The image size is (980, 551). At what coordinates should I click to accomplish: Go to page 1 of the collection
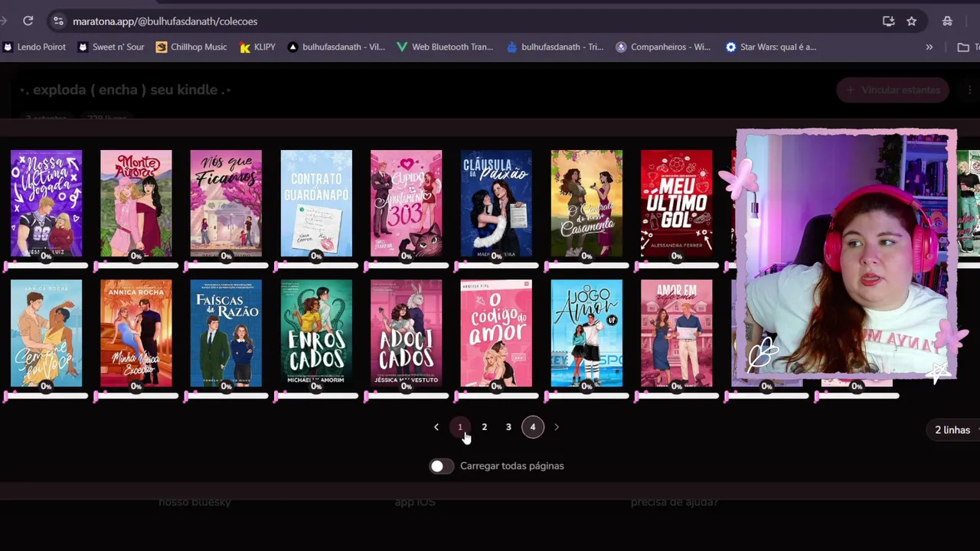click(x=460, y=427)
